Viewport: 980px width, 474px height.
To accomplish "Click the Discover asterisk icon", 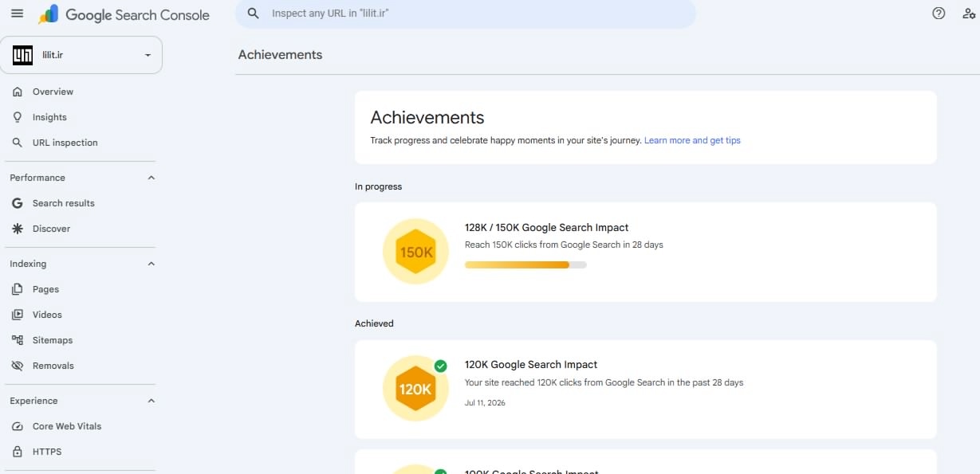I will 18,229.
